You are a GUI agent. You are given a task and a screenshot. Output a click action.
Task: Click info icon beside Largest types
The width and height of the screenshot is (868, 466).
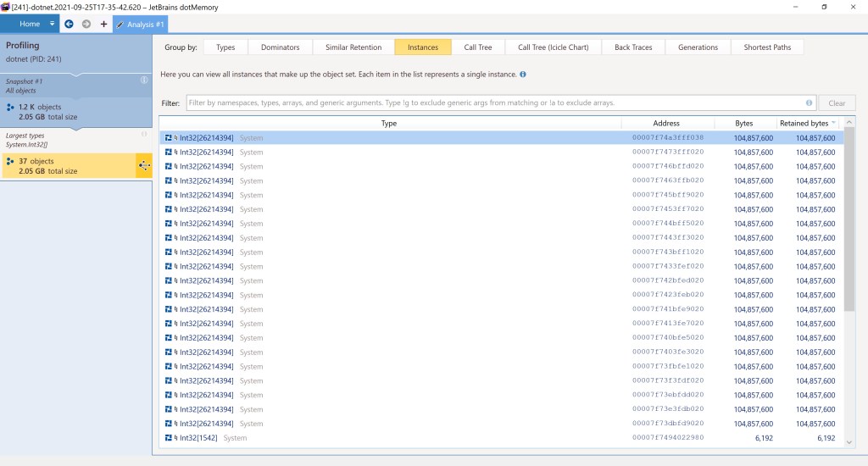click(143, 134)
